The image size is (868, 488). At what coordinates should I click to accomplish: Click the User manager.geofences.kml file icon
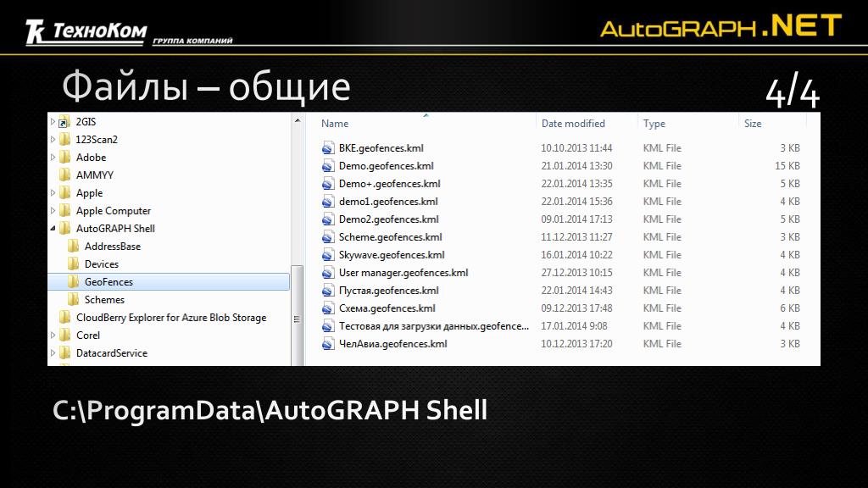[328, 272]
